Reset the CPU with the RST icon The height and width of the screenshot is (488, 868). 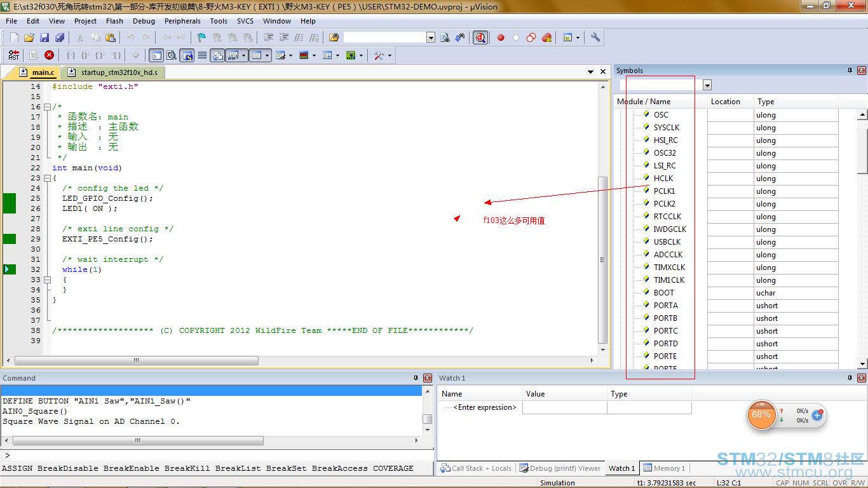pos(14,55)
